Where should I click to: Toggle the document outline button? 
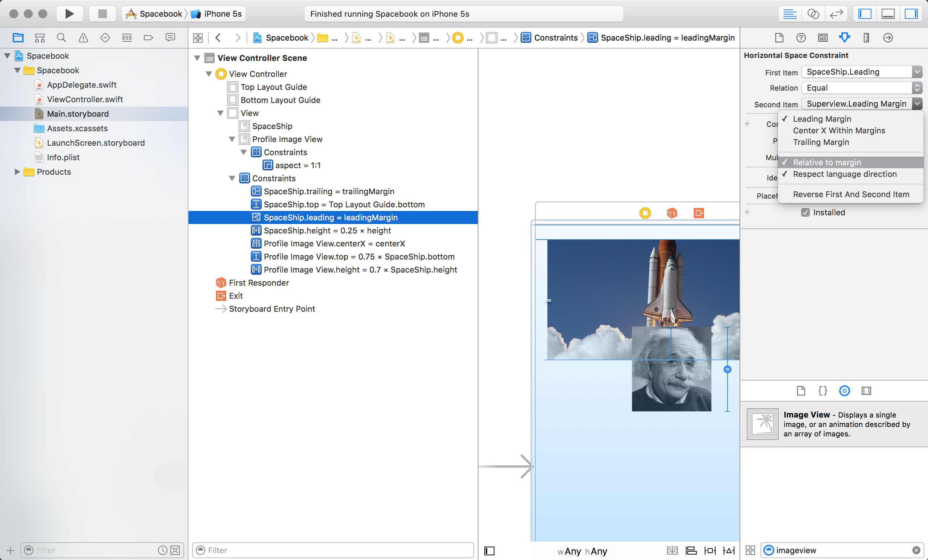pyautogui.click(x=489, y=551)
